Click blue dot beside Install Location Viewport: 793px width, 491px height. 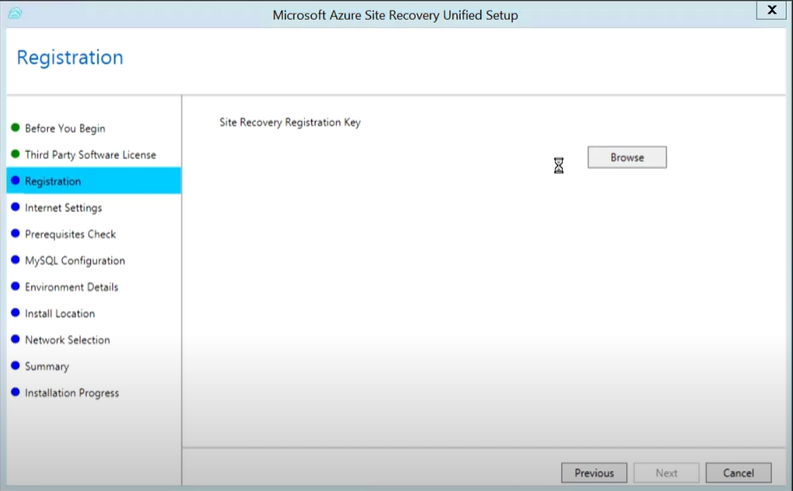15,313
